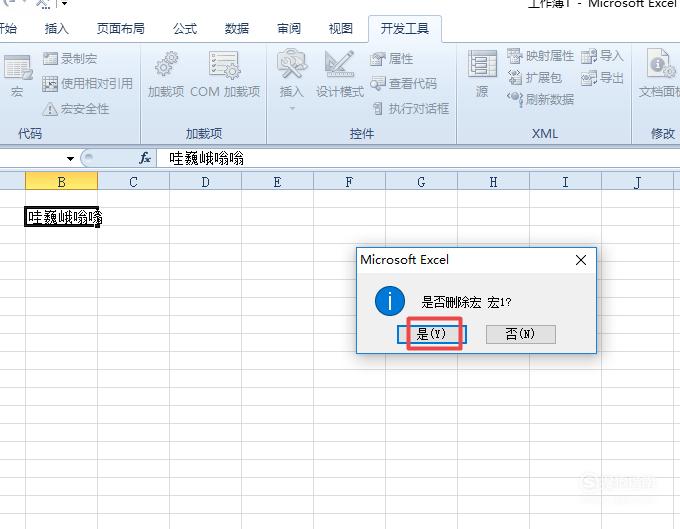The width and height of the screenshot is (680, 529).
Task: Toggle Design Mode (设计模式)
Action: coord(340,75)
